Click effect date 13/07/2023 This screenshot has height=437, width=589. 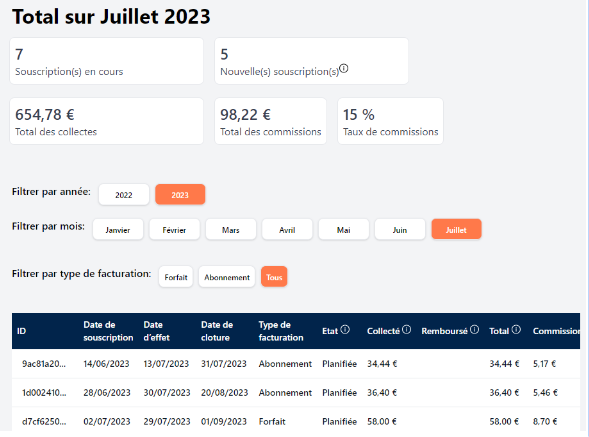166,364
